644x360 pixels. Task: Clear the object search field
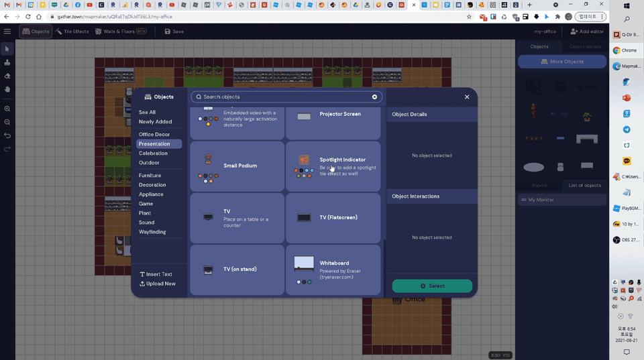(x=374, y=97)
